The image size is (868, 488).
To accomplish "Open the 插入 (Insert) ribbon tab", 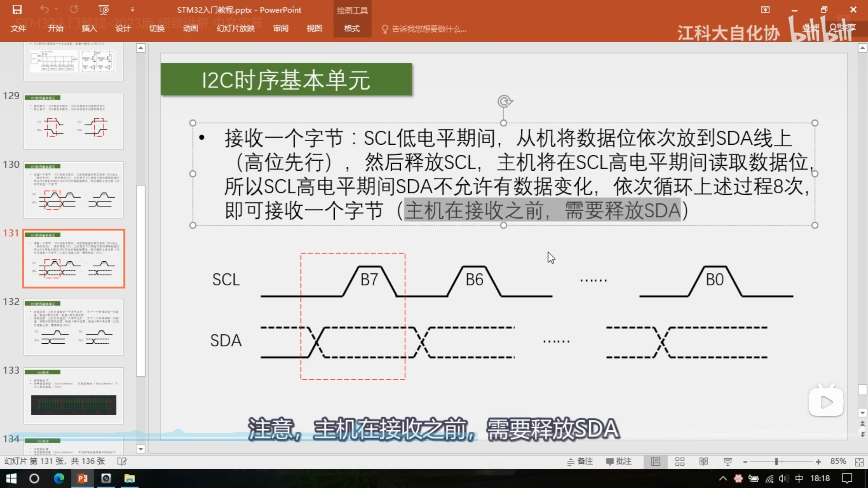I will tap(89, 28).
